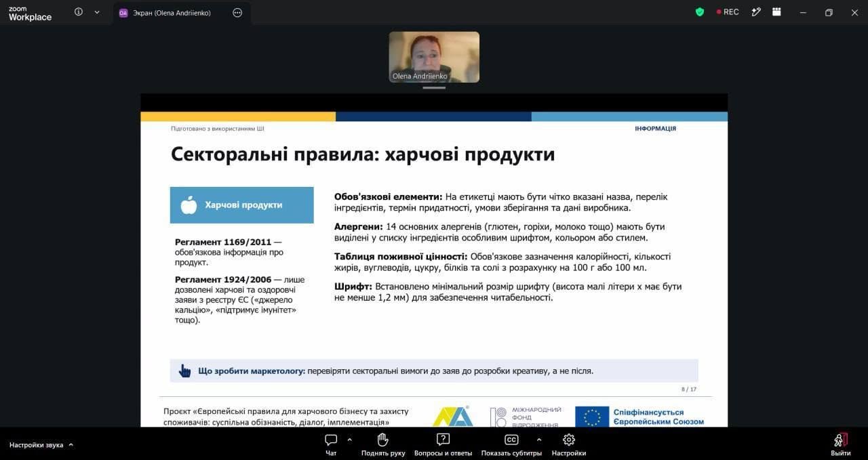The height and width of the screenshot is (460, 868).
Task: Select the Экран (Olena Andriienko) tab
Action: click(x=182, y=13)
